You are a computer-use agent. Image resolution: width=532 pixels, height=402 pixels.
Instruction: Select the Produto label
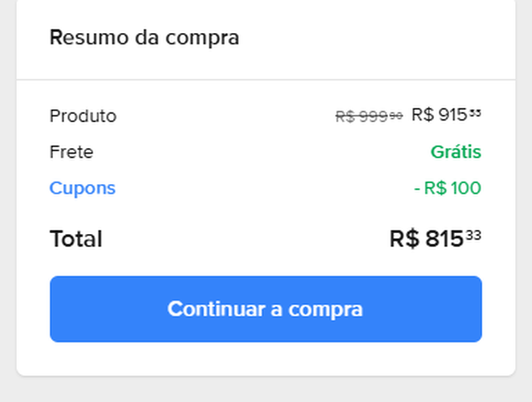tap(83, 116)
